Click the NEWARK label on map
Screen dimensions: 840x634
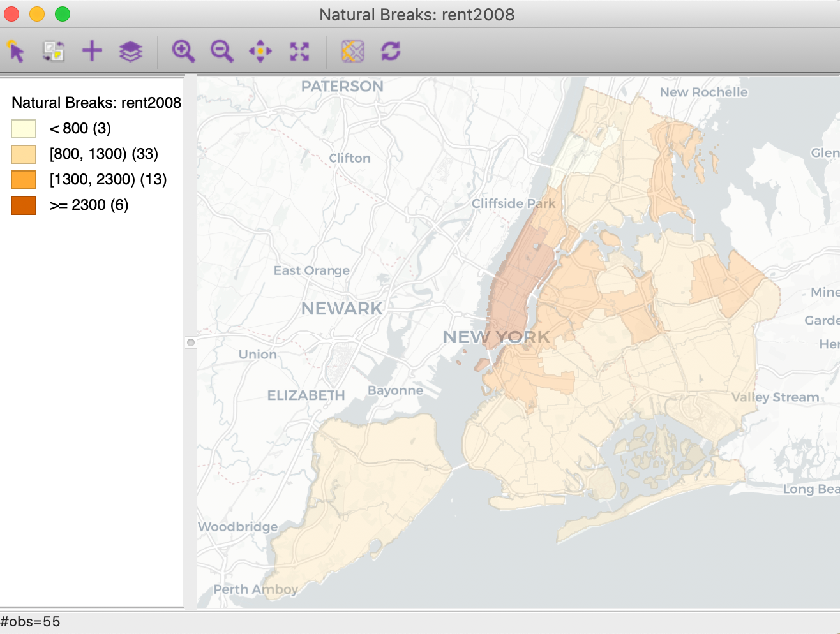point(341,309)
